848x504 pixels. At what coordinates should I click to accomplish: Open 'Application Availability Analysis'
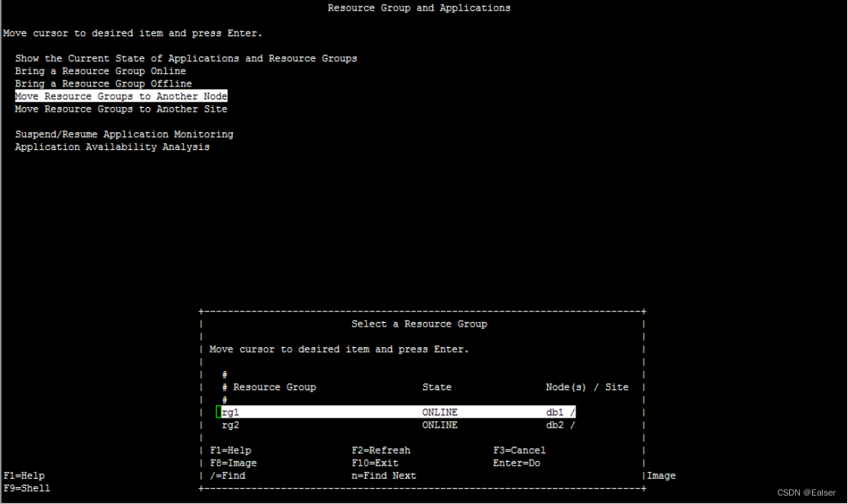click(112, 147)
